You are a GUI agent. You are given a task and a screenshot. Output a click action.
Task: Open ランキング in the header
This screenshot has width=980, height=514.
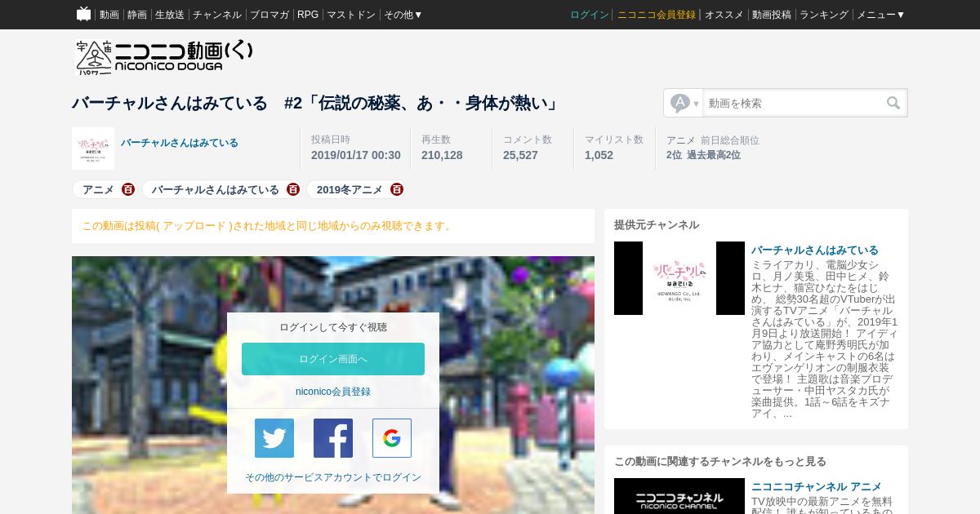(x=824, y=15)
